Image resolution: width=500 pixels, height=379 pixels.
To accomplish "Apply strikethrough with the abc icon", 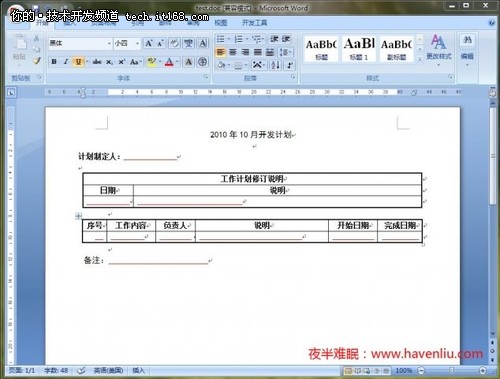I will (97, 62).
